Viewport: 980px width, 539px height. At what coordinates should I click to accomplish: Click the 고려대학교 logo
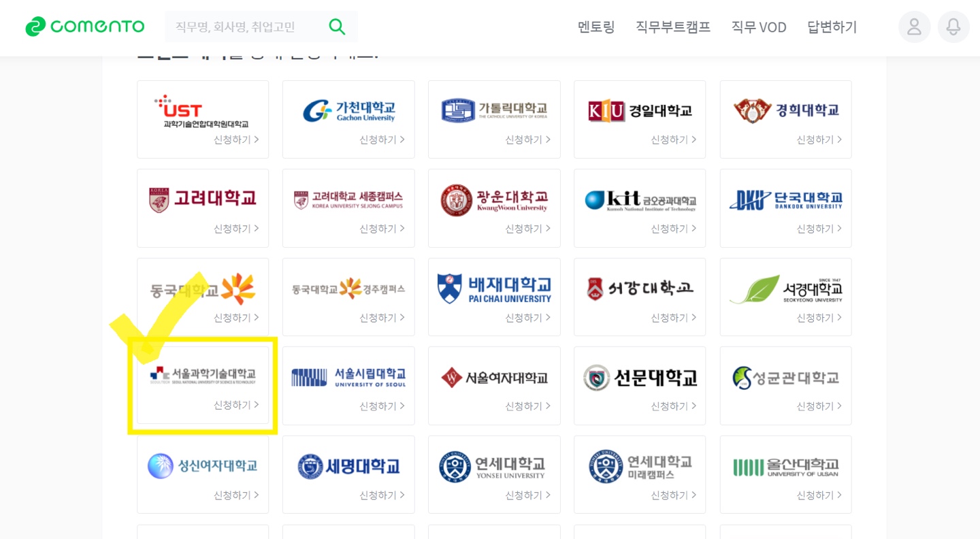coord(203,199)
